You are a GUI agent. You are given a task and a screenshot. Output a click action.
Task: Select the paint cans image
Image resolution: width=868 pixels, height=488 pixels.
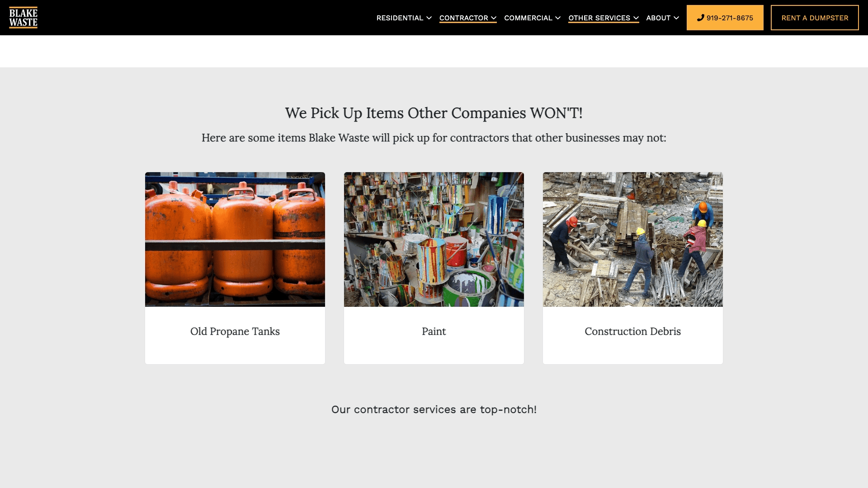[x=434, y=239]
